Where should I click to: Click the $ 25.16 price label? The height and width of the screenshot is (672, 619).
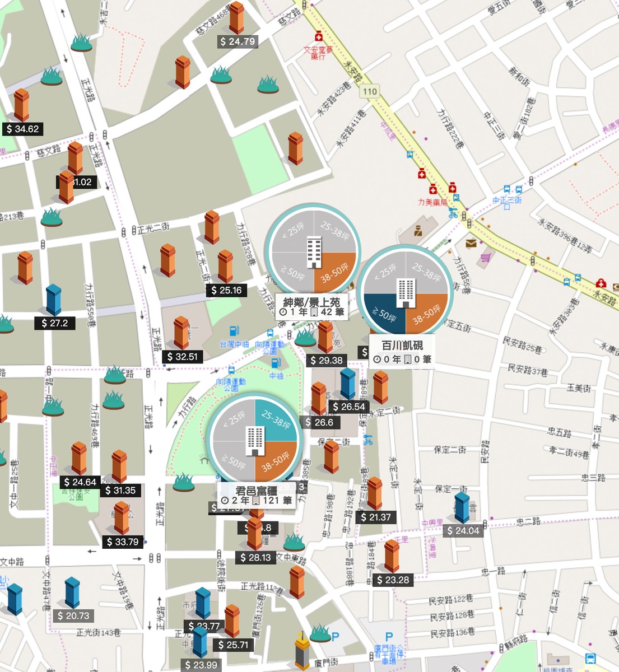tap(226, 290)
